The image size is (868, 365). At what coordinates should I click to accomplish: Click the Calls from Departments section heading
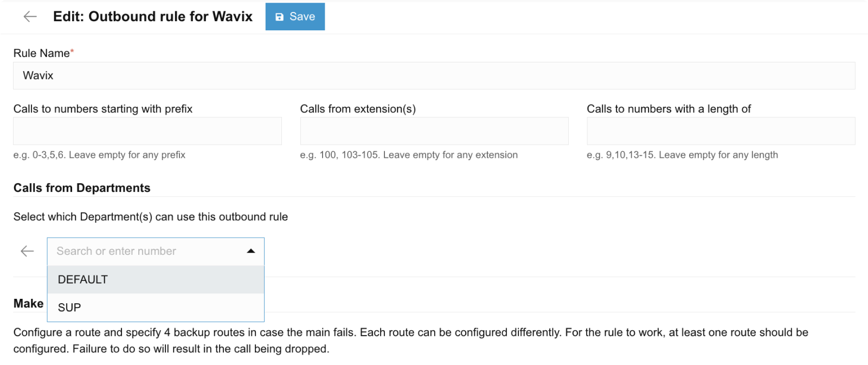[81, 188]
